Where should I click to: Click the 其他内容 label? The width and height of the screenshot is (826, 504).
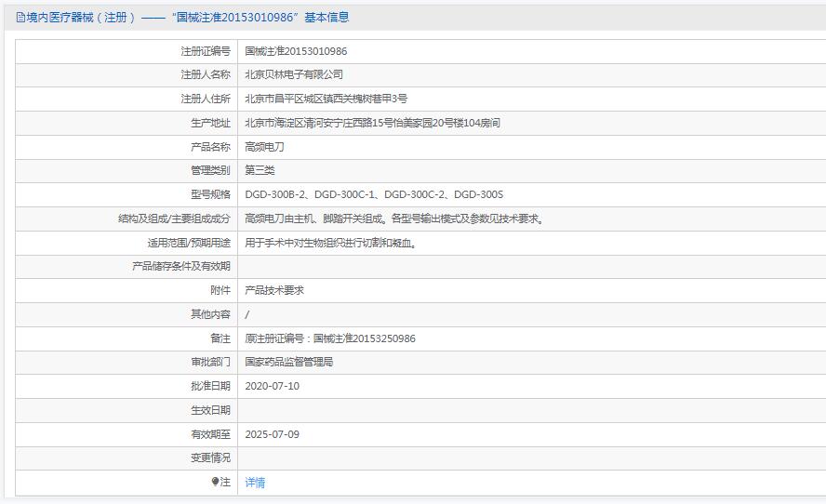211,314
